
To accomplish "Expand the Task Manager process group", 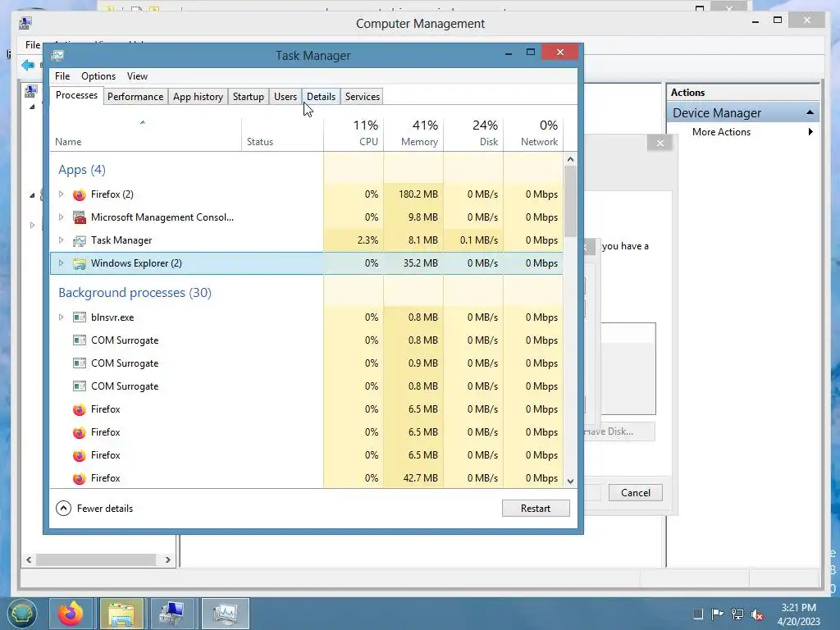I will click(x=61, y=240).
